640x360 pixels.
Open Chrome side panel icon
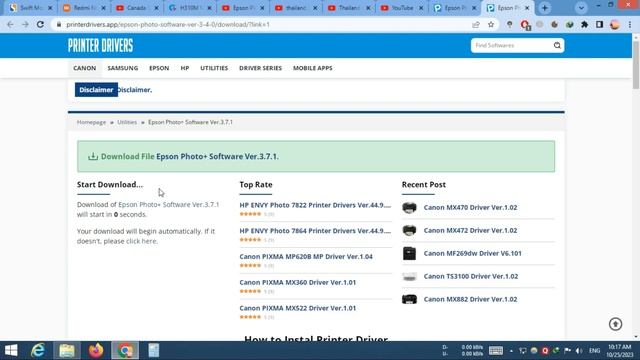[599, 24]
